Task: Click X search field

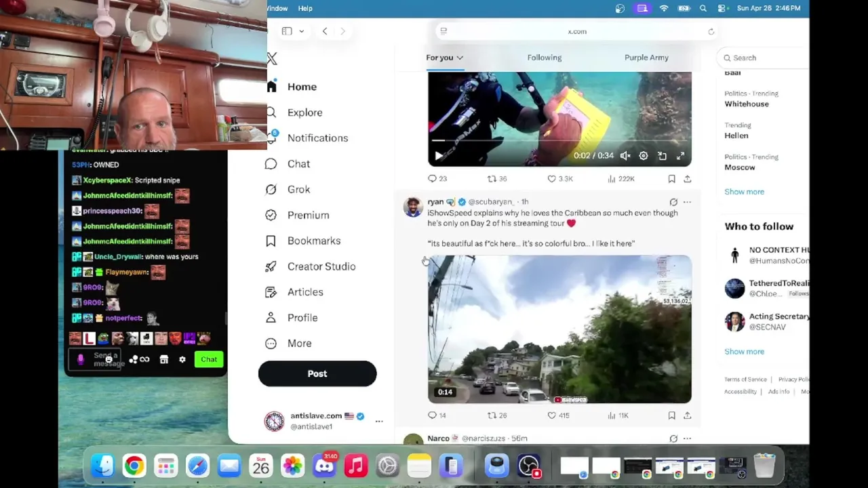Action: click(764, 58)
